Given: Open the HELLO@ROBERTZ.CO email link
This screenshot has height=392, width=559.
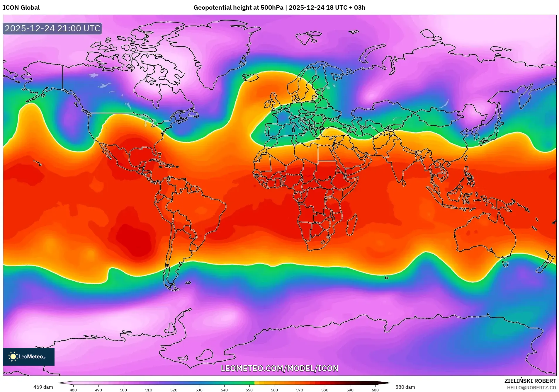Looking at the screenshot, I should pos(531,388).
